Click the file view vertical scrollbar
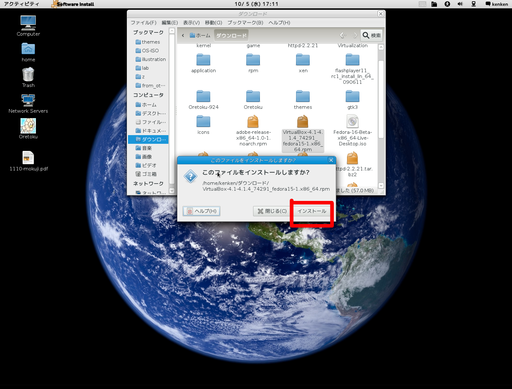The width and height of the screenshot is (512, 389). [381, 117]
